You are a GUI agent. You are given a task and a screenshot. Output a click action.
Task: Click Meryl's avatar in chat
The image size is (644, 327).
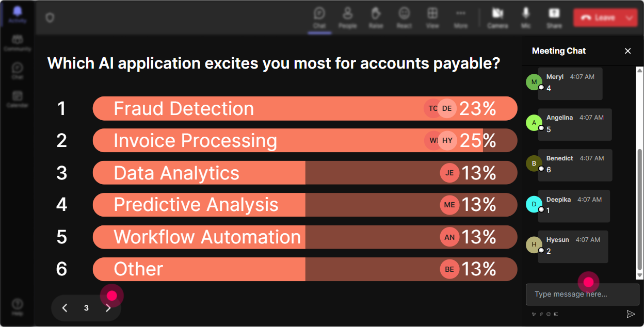[x=534, y=82]
